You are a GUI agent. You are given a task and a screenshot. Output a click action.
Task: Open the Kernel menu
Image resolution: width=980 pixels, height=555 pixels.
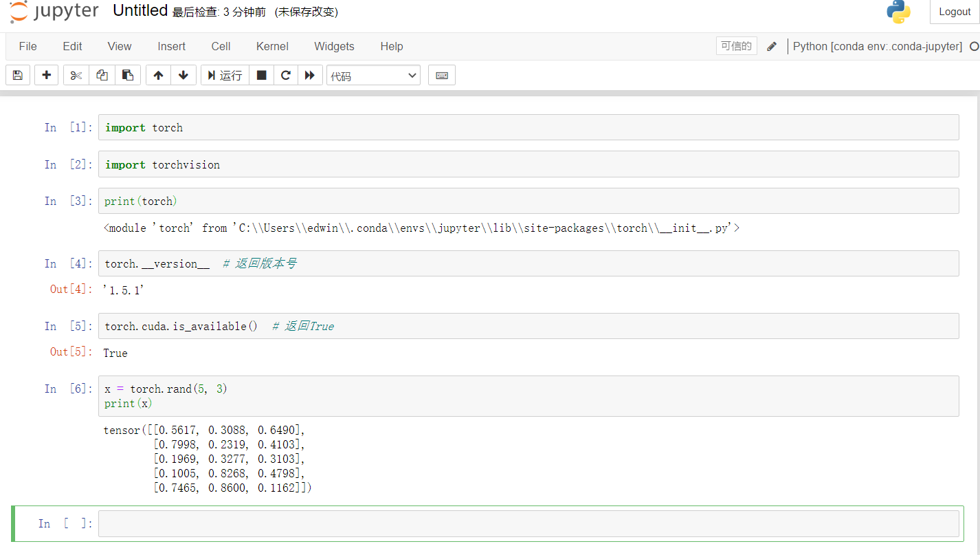(x=272, y=46)
